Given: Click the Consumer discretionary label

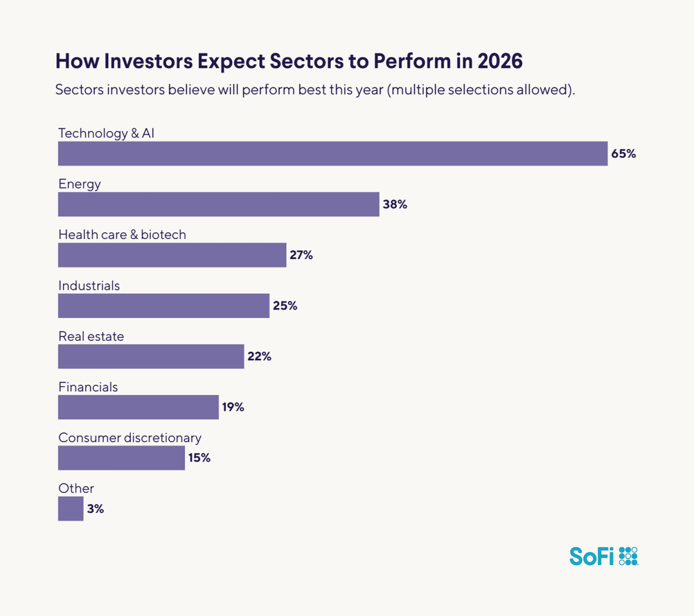Looking at the screenshot, I should (130, 438).
